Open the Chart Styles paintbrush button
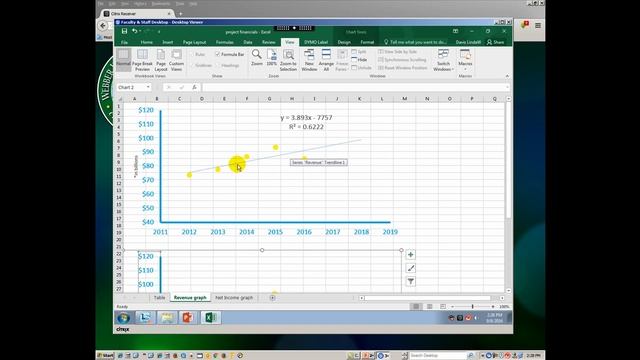 (411, 268)
